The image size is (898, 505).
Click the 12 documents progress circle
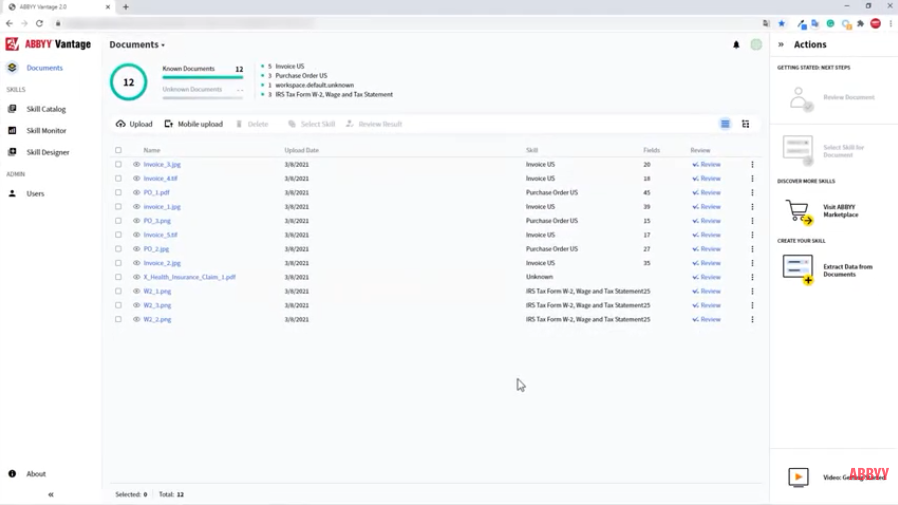pos(128,82)
